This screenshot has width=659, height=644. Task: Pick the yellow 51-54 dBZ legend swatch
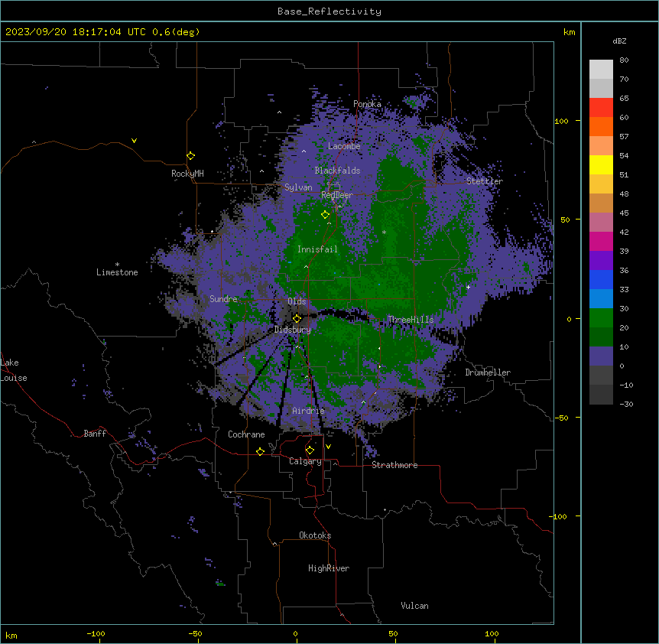point(601,164)
